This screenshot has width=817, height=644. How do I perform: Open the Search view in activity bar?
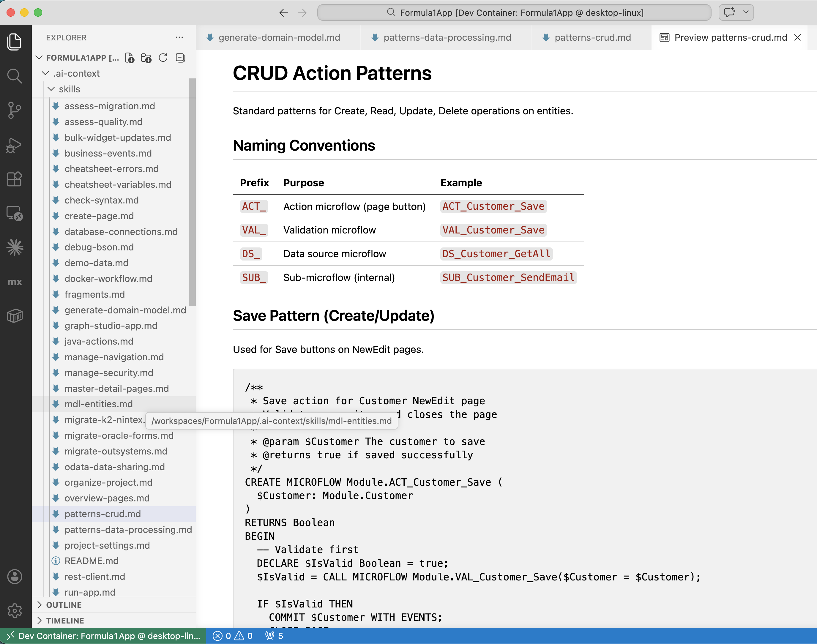click(15, 76)
